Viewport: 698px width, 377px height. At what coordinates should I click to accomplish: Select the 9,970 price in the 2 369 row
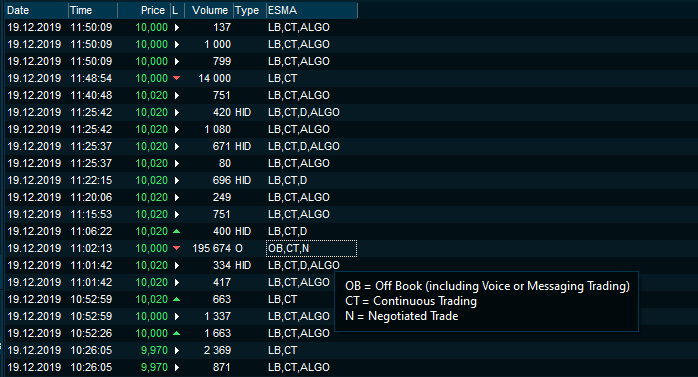point(154,350)
